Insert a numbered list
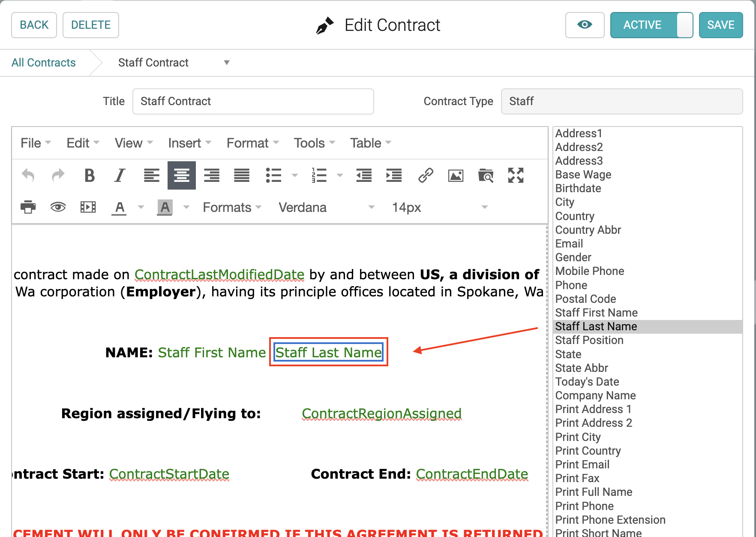 click(319, 175)
